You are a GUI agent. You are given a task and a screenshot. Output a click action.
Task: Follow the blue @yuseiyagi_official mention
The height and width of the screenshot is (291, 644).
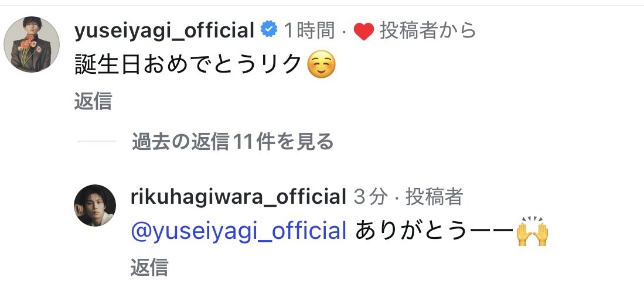[x=238, y=232]
